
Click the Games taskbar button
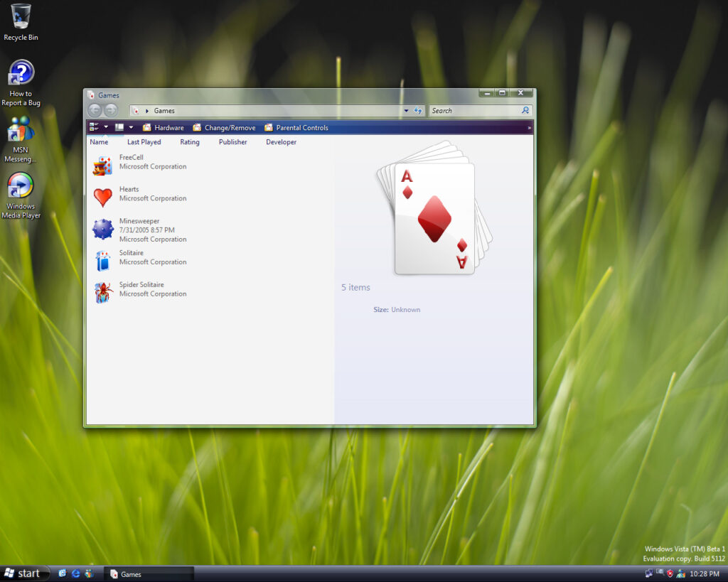(x=149, y=574)
